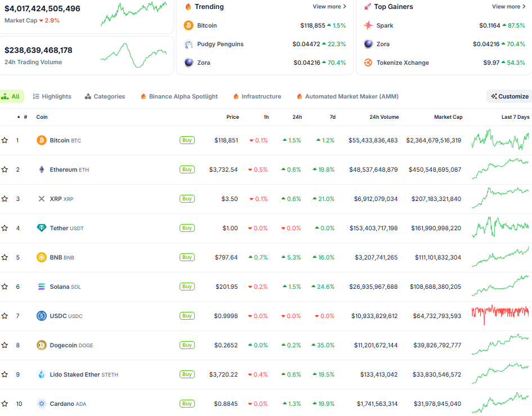Expand Top Gainers with View more
This screenshot has height=416, width=532.
tap(508, 7)
